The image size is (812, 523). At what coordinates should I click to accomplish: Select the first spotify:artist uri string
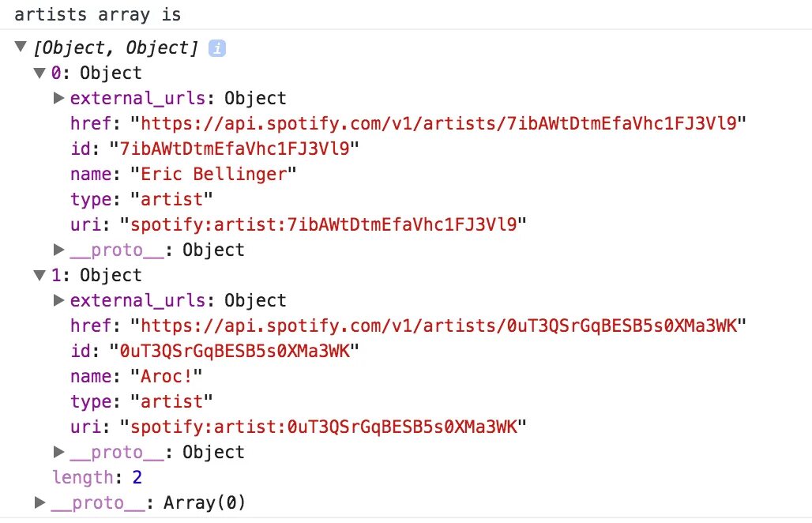coord(324,224)
